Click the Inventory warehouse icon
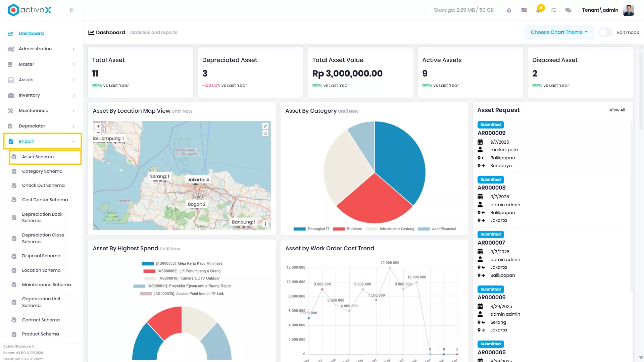This screenshot has width=644, height=362. [11, 95]
